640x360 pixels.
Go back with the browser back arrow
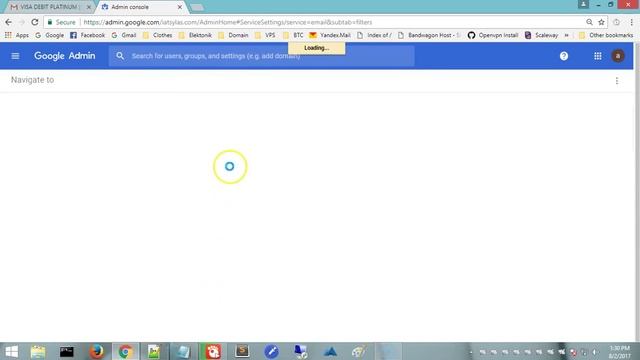(x=9, y=22)
